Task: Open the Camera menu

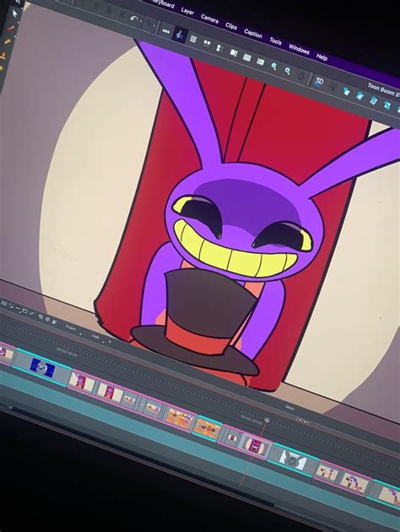Action: click(209, 19)
